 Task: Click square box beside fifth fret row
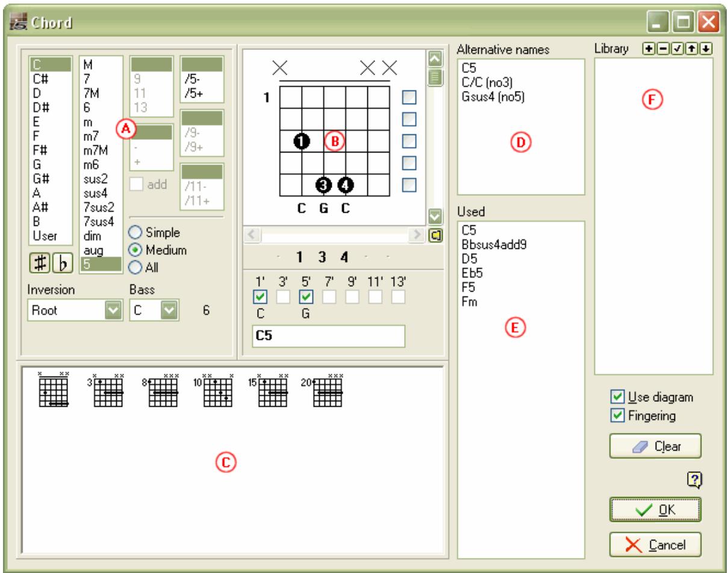(409, 184)
